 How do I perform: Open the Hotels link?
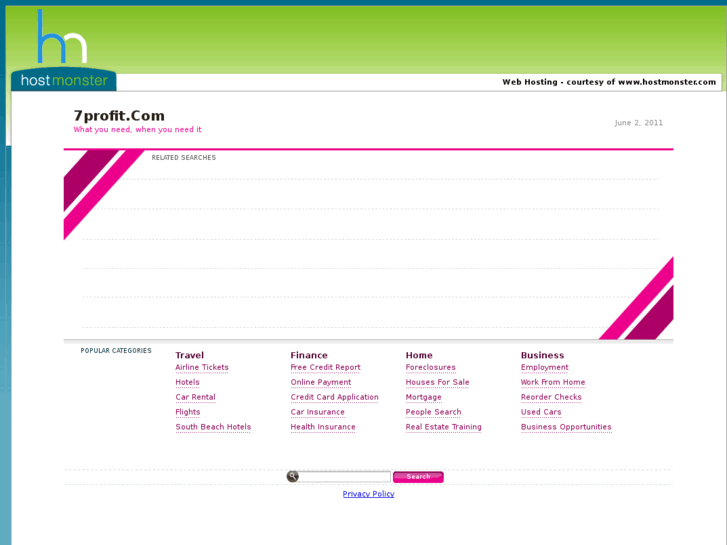(187, 382)
